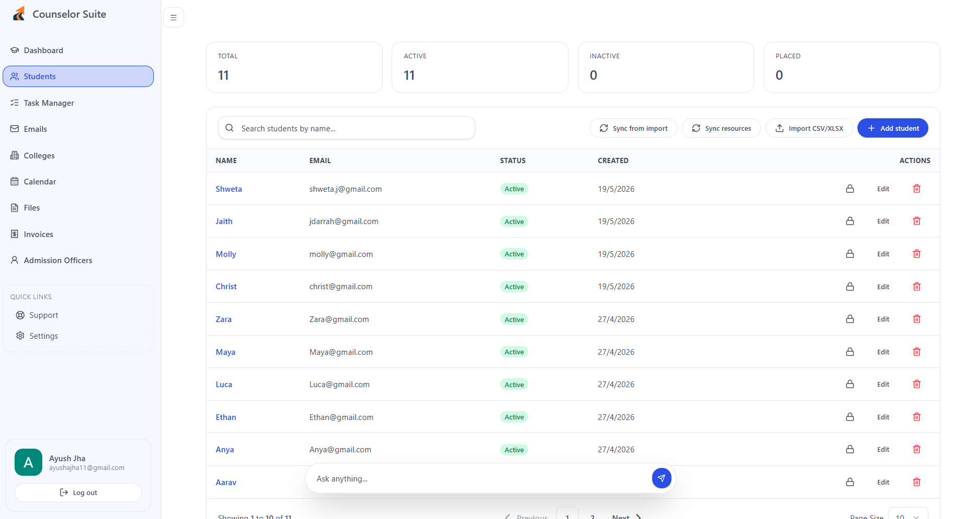Open the Invoices page
The height and width of the screenshot is (519, 980).
[x=78, y=234]
